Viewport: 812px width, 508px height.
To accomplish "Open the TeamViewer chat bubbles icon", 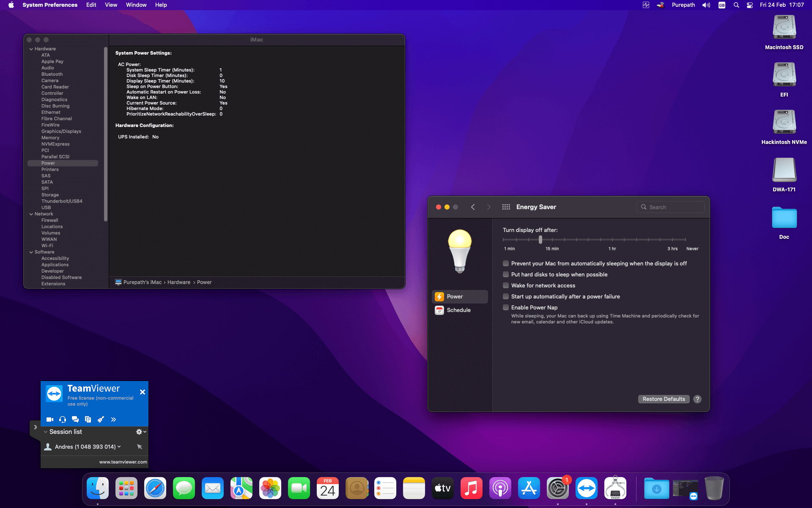I will [75, 420].
